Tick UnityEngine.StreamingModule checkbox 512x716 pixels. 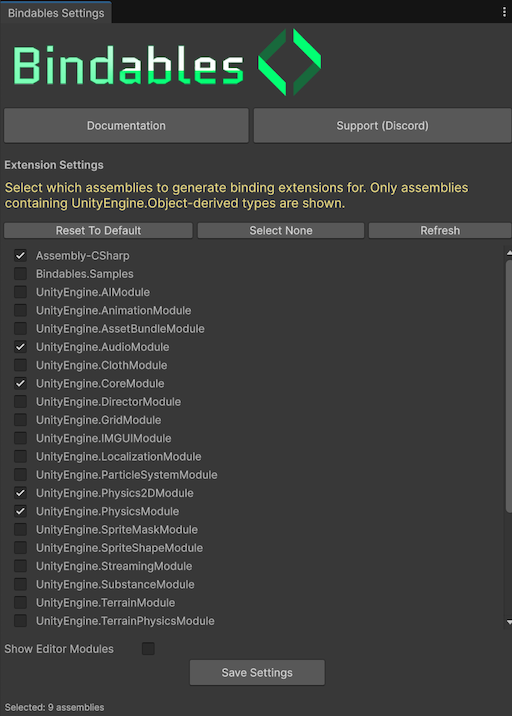20,566
